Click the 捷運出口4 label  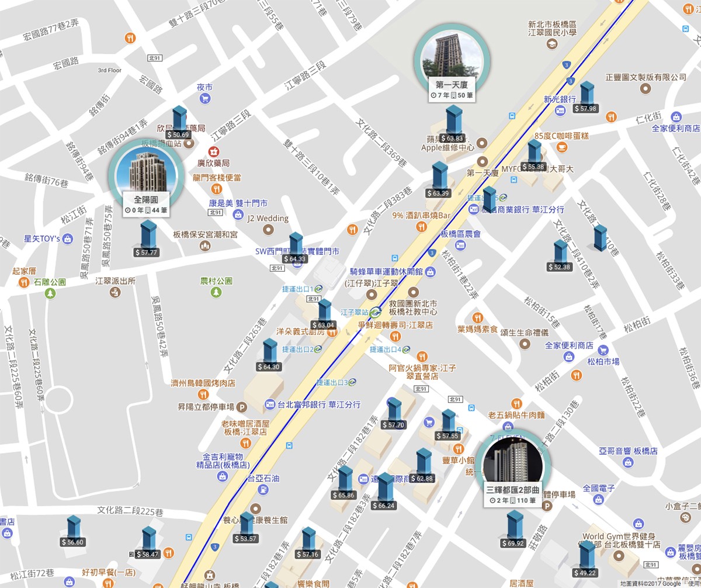pos(387,350)
